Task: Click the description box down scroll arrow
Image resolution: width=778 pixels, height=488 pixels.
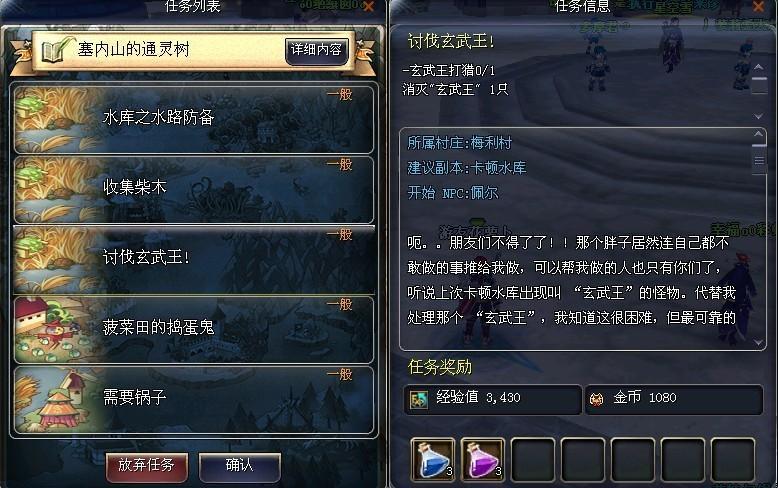Action: (759, 342)
